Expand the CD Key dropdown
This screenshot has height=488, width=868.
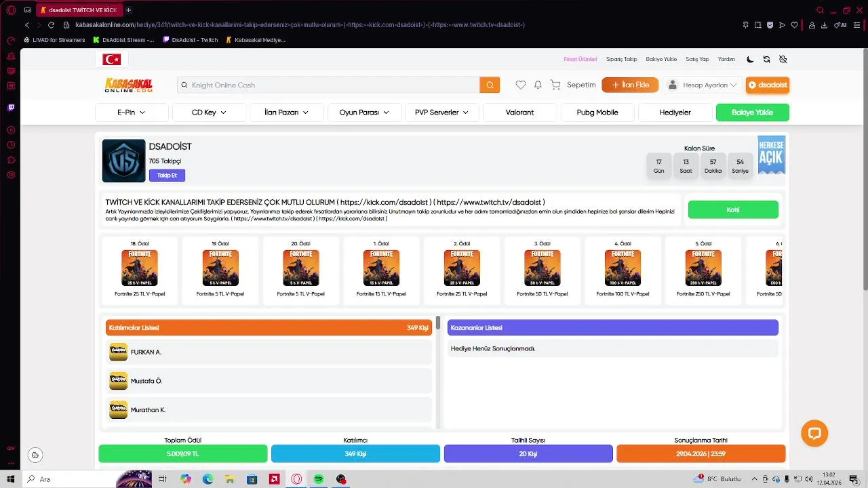(209, 113)
